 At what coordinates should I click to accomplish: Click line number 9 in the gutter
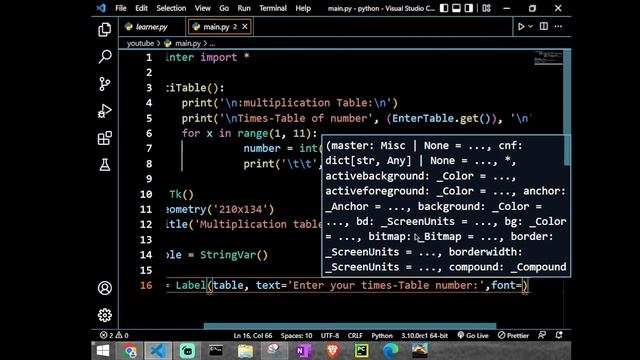[149, 179]
